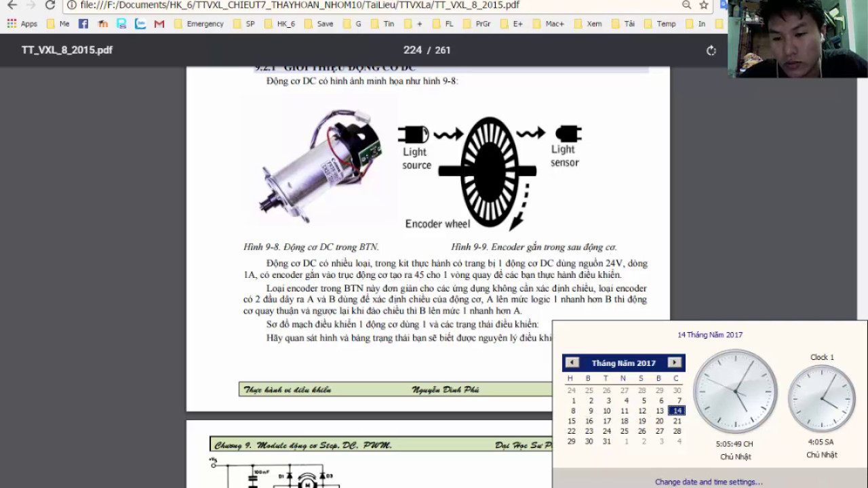Open the Xem bookmark folder

588,24
